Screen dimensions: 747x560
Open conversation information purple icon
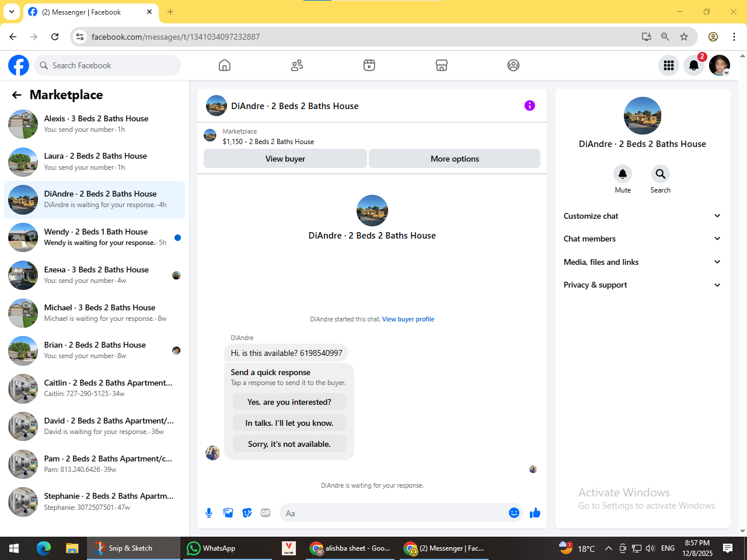pyautogui.click(x=530, y=106)
